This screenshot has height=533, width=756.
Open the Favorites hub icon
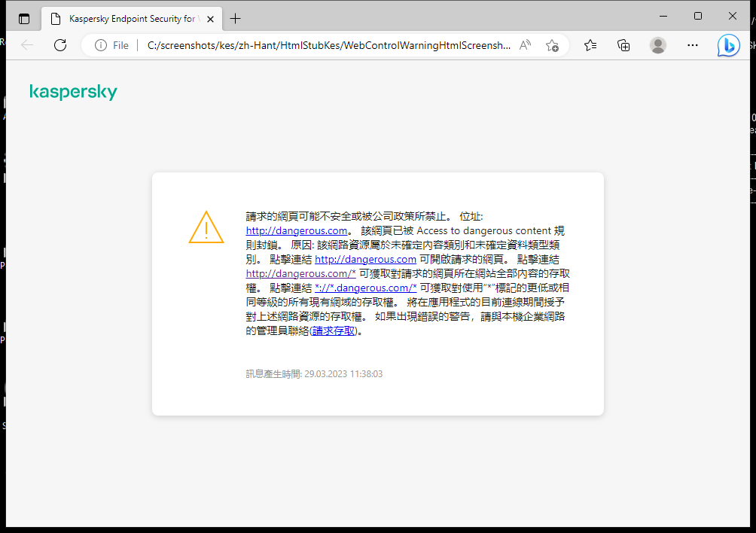pos(590,45)
